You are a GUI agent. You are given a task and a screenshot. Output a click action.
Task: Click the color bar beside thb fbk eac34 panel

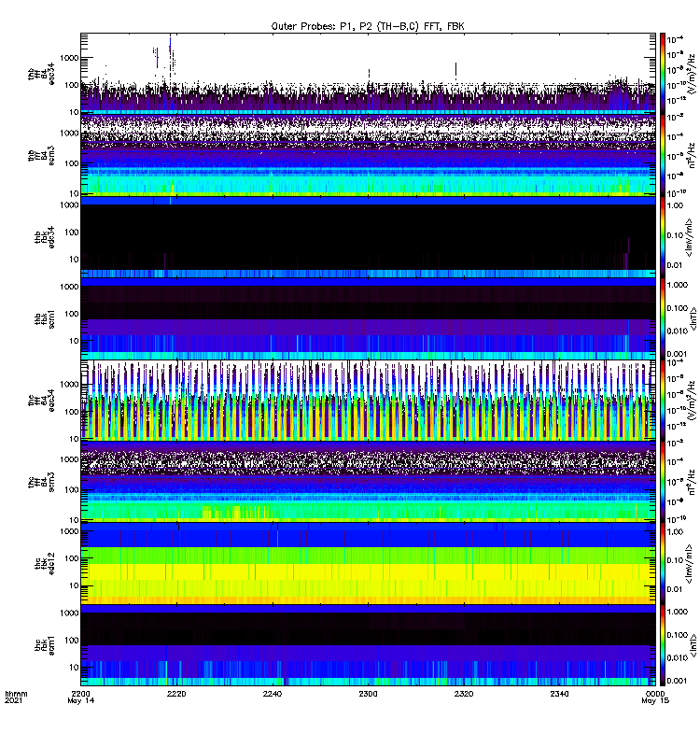(663, 237)
